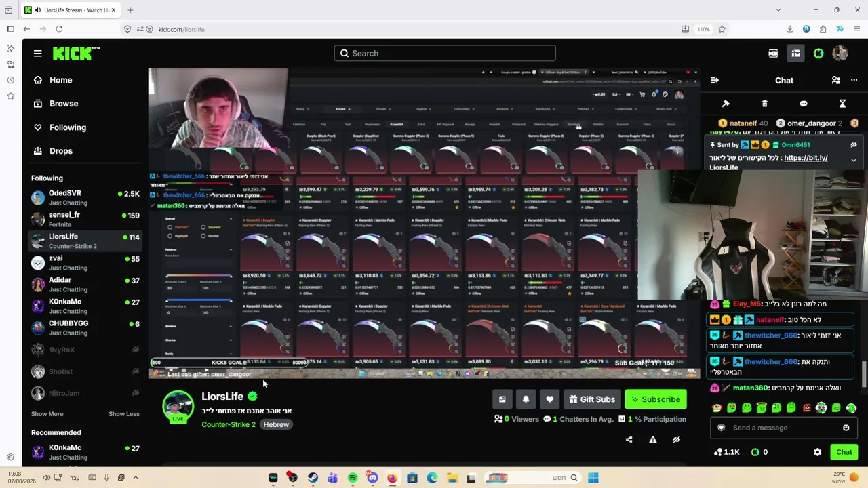Click the angry red quick emote

pyautogui.click(x=806, y=408)
